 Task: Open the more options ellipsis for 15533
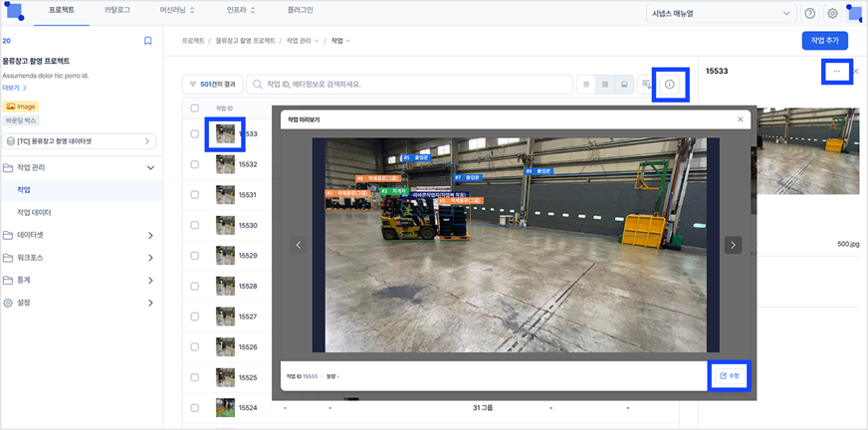click(x=836, y=72)
